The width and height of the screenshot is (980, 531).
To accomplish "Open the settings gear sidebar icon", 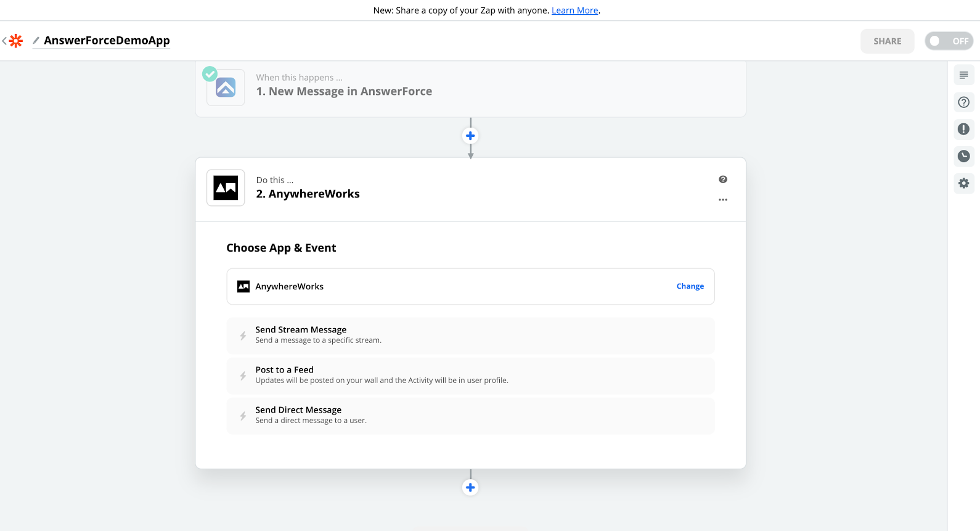I will click(x=963, y=183).
